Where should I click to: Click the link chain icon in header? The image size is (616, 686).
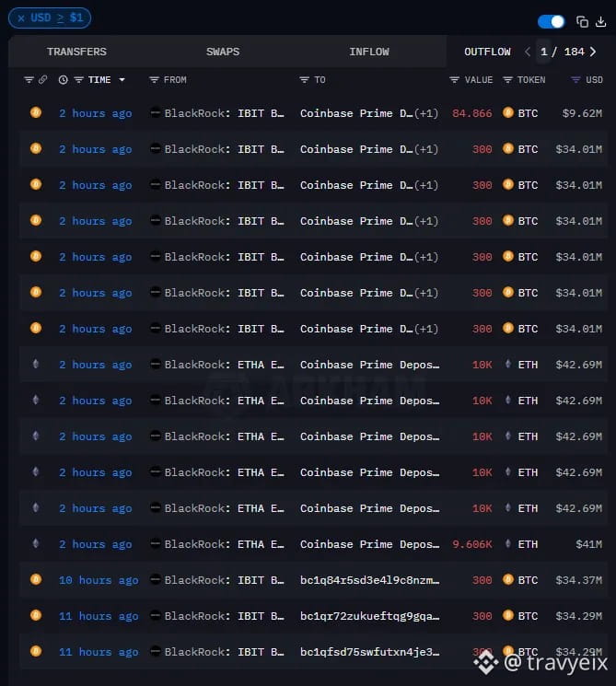[43, 79]
